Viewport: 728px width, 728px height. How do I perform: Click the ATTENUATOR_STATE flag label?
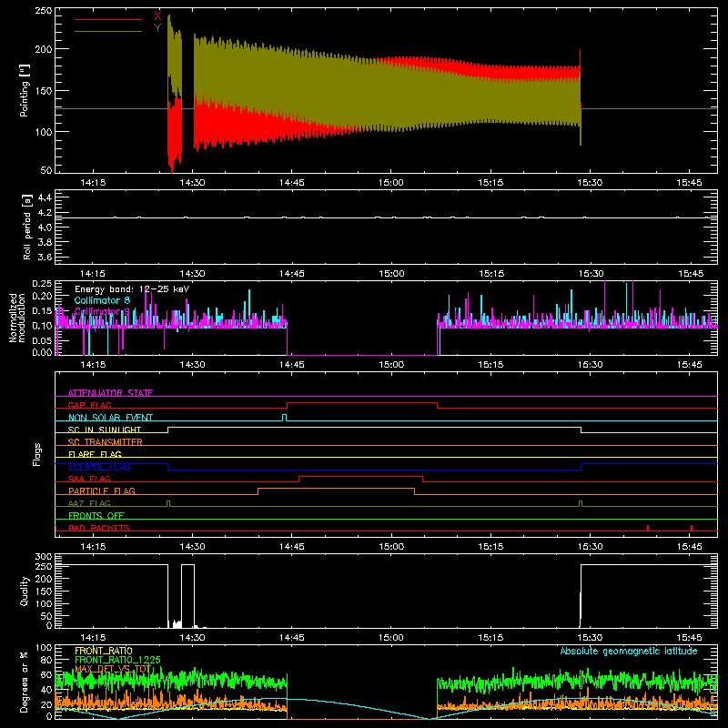[x=110, y=393]
